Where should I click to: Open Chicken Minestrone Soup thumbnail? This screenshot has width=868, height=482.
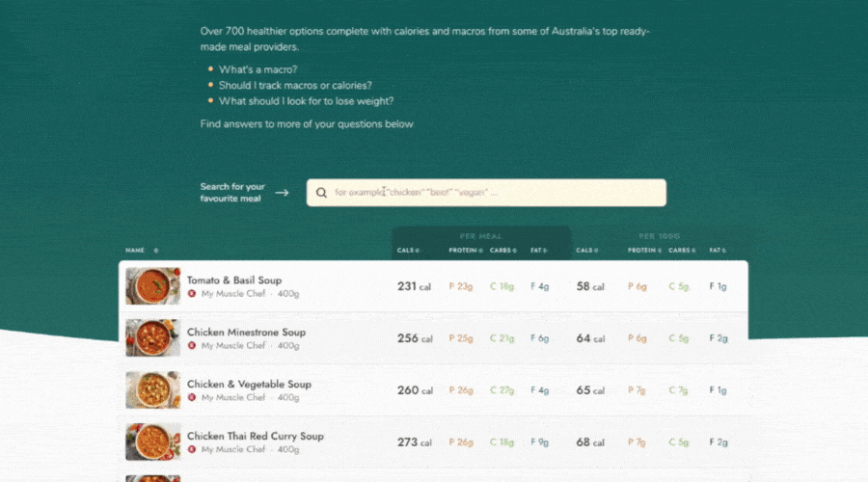(152, 338)
